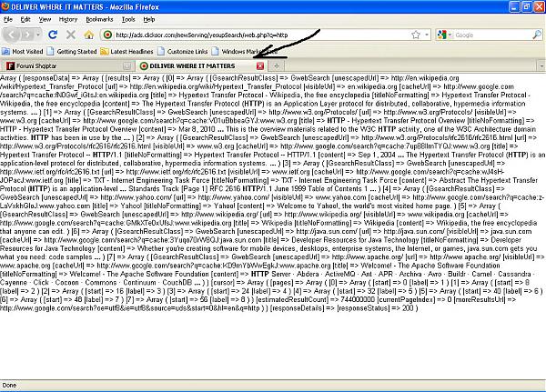Go forward with the Forward arrow button
The image size is (546, 392).
point(26,35)
